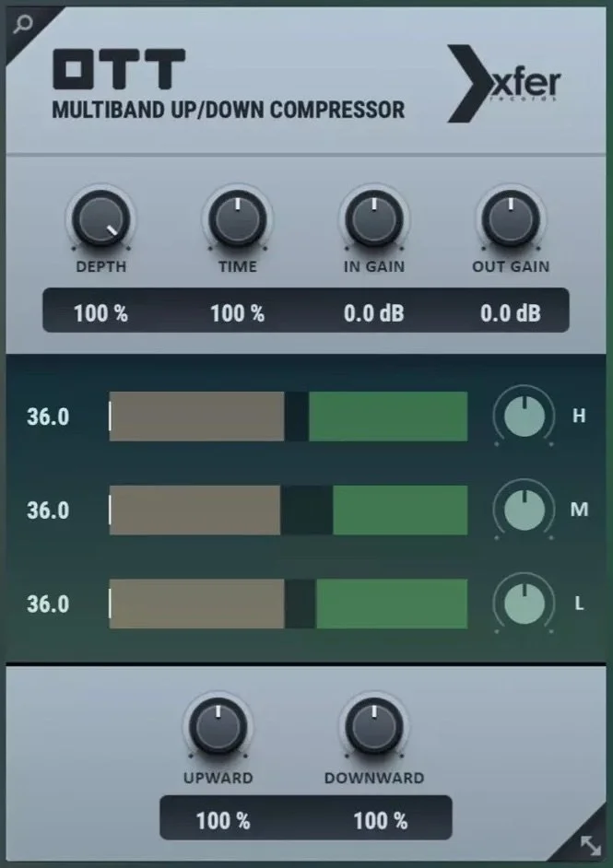Click the H band gain knob
613x868 pixels.
[x=525, y=416]
